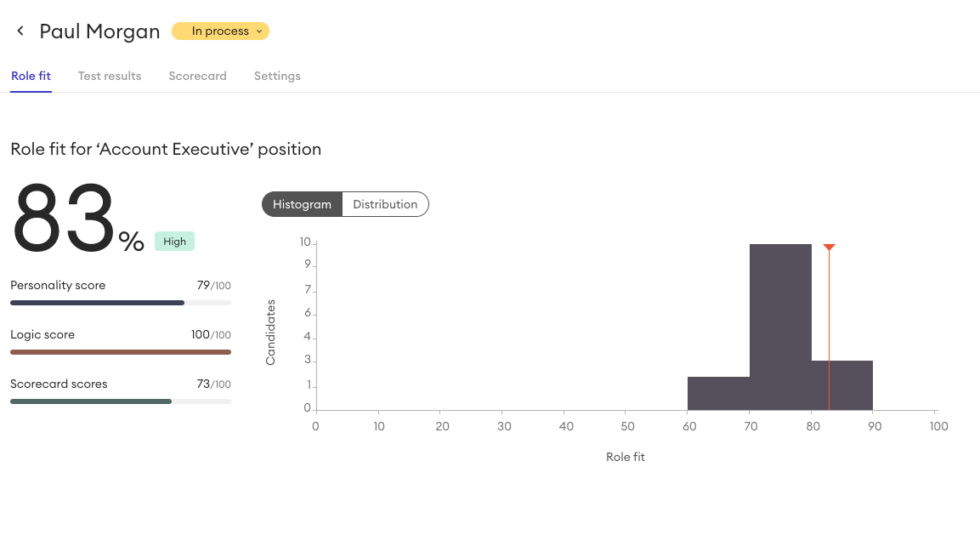
Task: Click the Logic score progress bar
Action: (121, 352)
